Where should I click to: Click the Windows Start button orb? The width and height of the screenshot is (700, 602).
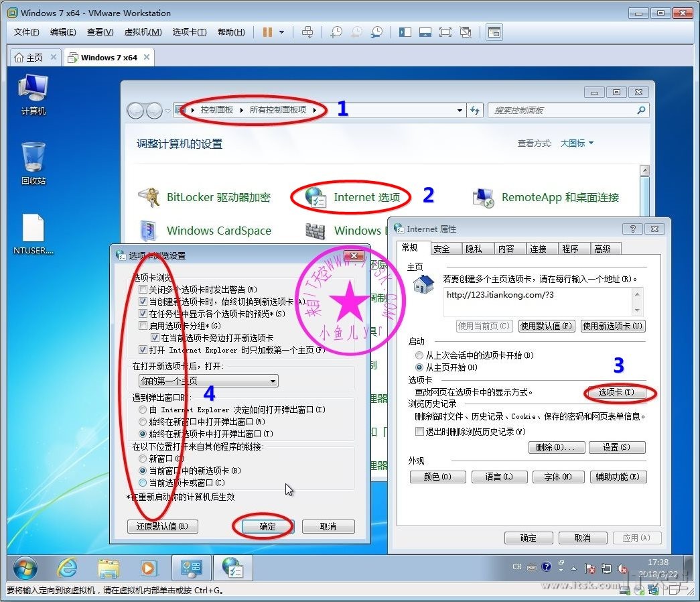(x=25, y=568)
